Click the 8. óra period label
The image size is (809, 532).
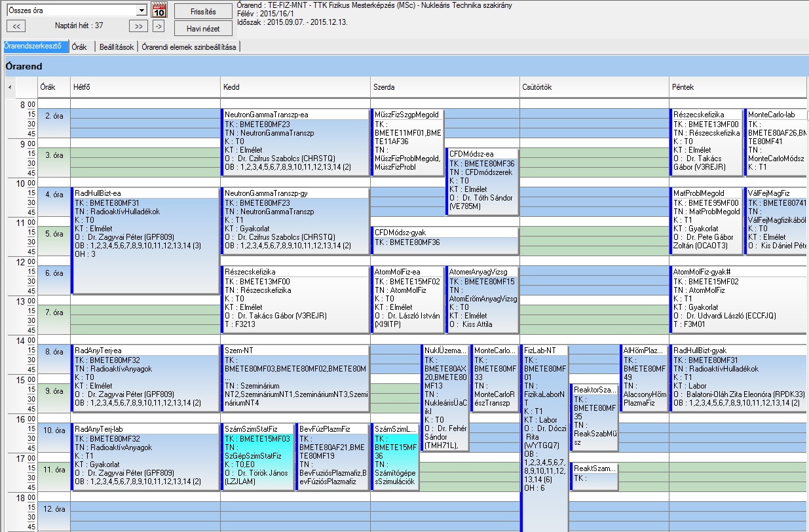click(x=53, y=352)
